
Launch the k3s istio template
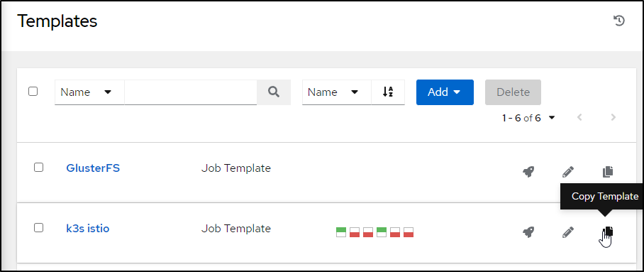tap(528, 232)
